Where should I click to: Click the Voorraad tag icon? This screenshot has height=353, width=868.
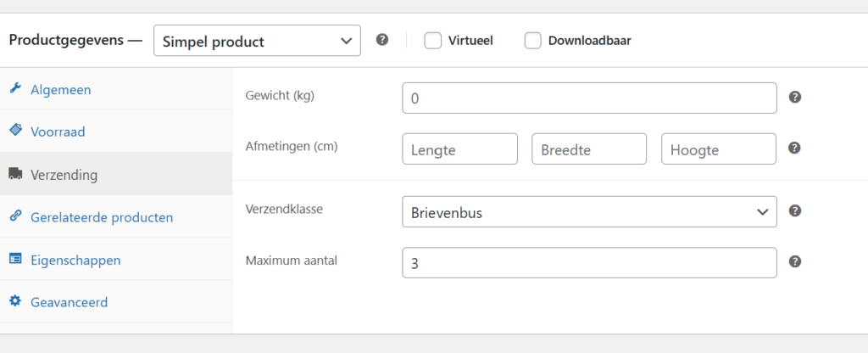click(15, 131)
